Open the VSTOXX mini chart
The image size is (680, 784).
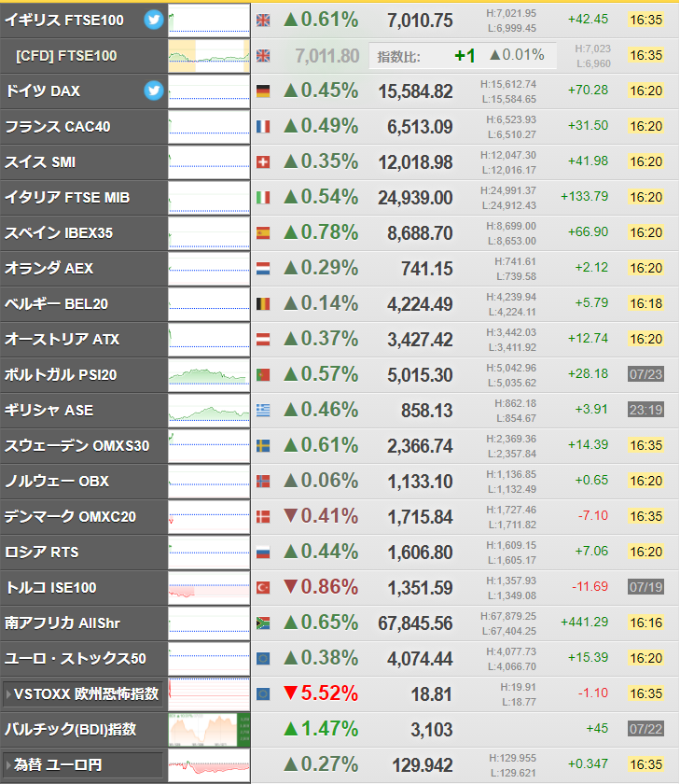pyautogui.click(x=209, y=694)
